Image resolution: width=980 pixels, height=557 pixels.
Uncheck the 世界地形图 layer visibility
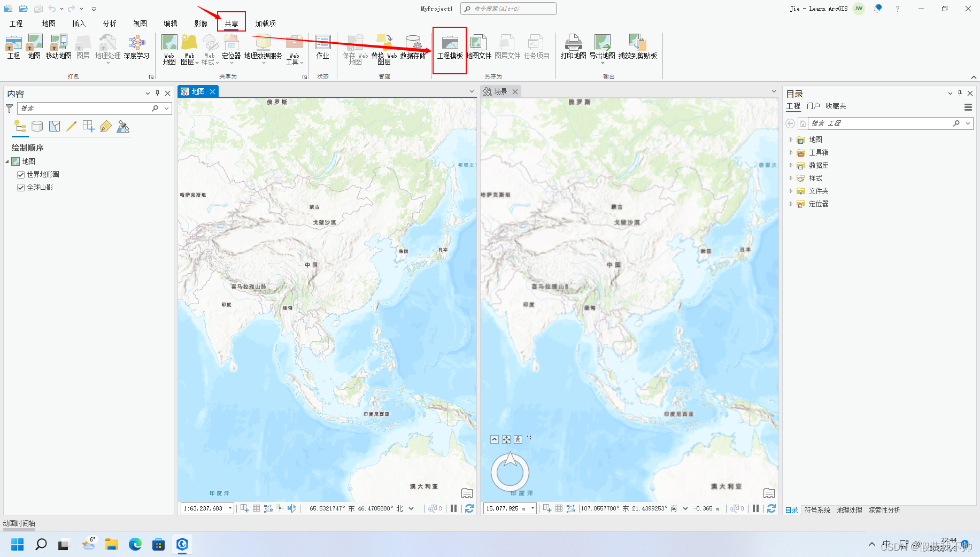(20, 174)
